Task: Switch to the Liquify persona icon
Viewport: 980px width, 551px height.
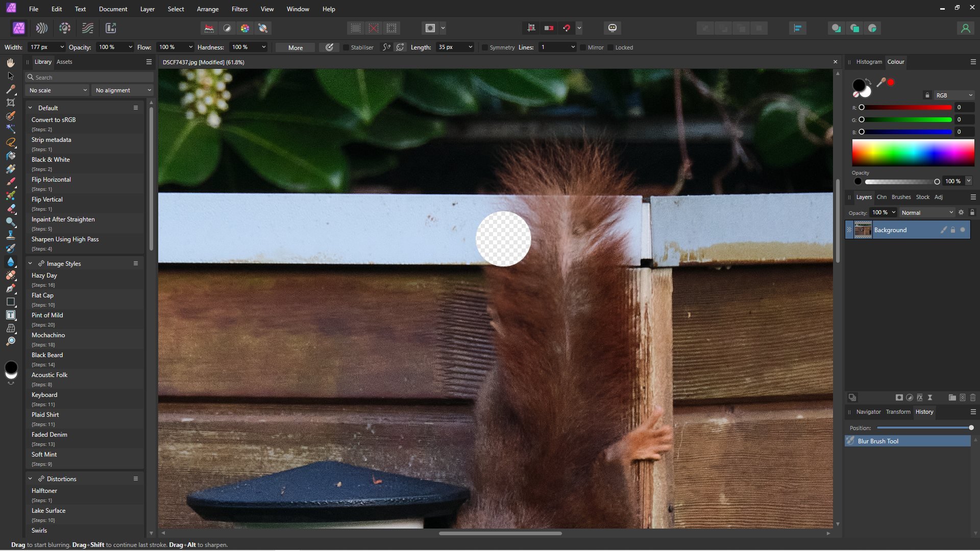Action: [x=42, y=28]
